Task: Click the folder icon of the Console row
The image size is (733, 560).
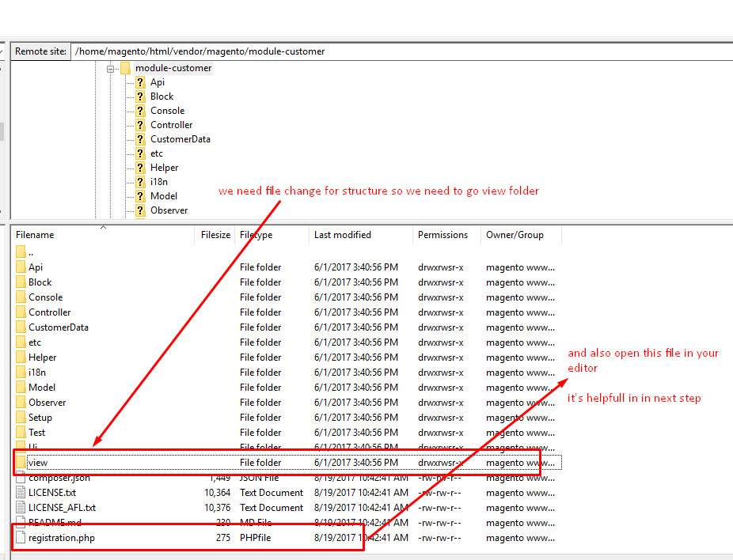Action: coord(21,297)
